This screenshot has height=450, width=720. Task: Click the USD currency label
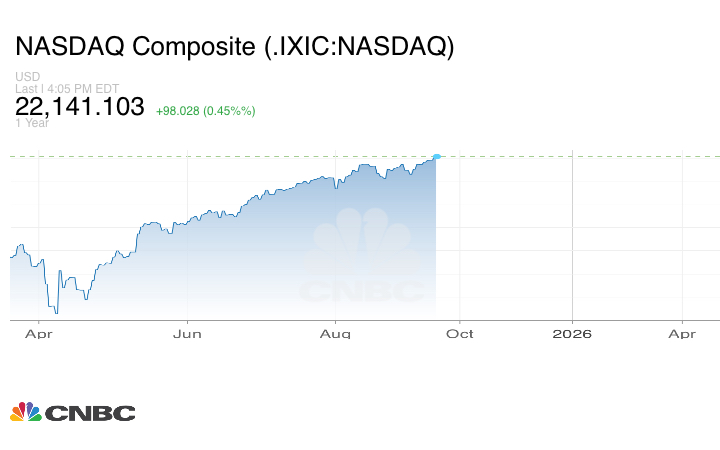pyautogui.click(x=26, y=77)
